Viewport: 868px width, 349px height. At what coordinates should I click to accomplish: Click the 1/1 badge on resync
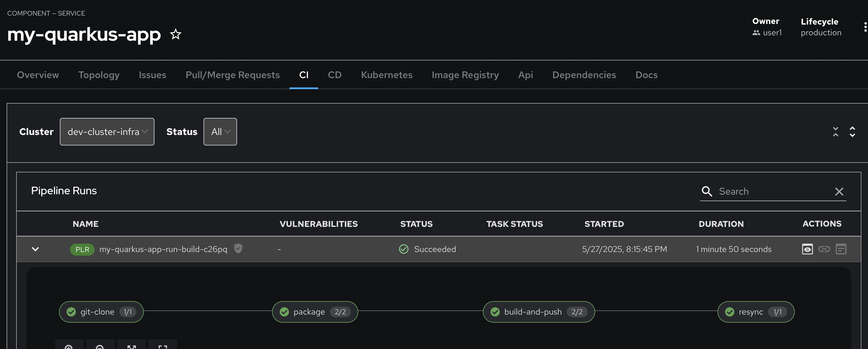pyautogui.click(x=777, y=312)
